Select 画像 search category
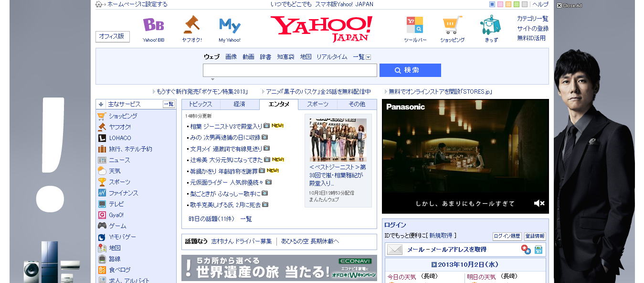This screenshot has height=283, width=644. point(231,57)
